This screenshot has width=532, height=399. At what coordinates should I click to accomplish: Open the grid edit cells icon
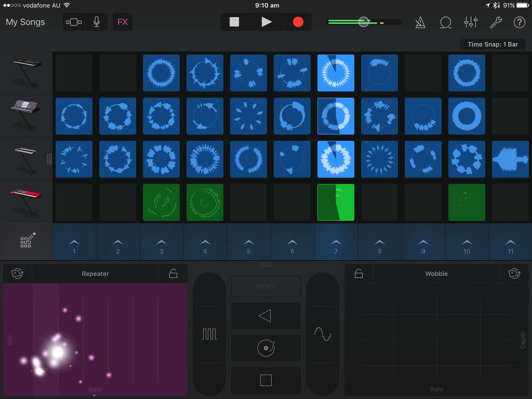[x=26, y=242]
